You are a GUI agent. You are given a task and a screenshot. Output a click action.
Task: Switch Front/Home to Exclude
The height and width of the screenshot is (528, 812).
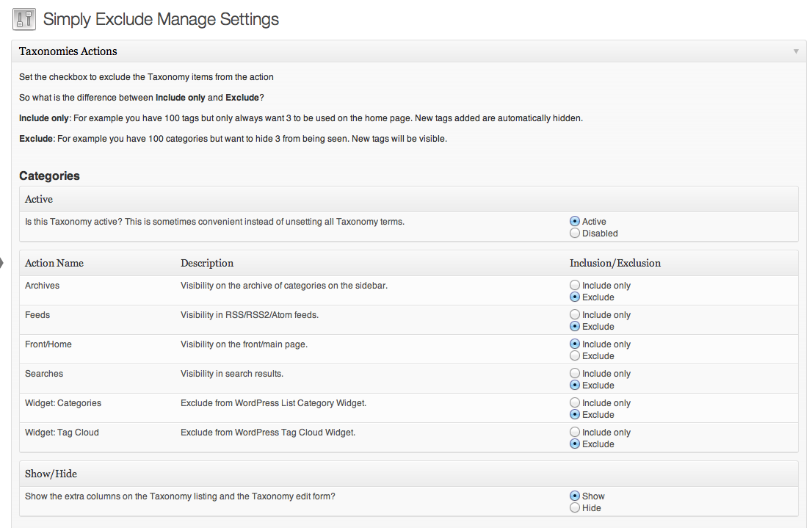[x=575, y=355]
